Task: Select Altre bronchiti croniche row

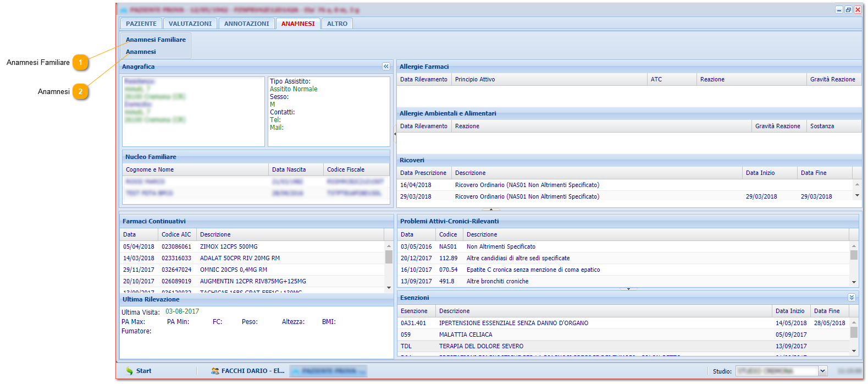Action: tap(623, 281)
